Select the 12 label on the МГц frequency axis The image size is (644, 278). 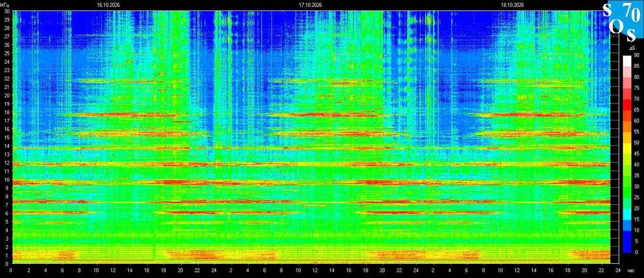coord(7,163)
